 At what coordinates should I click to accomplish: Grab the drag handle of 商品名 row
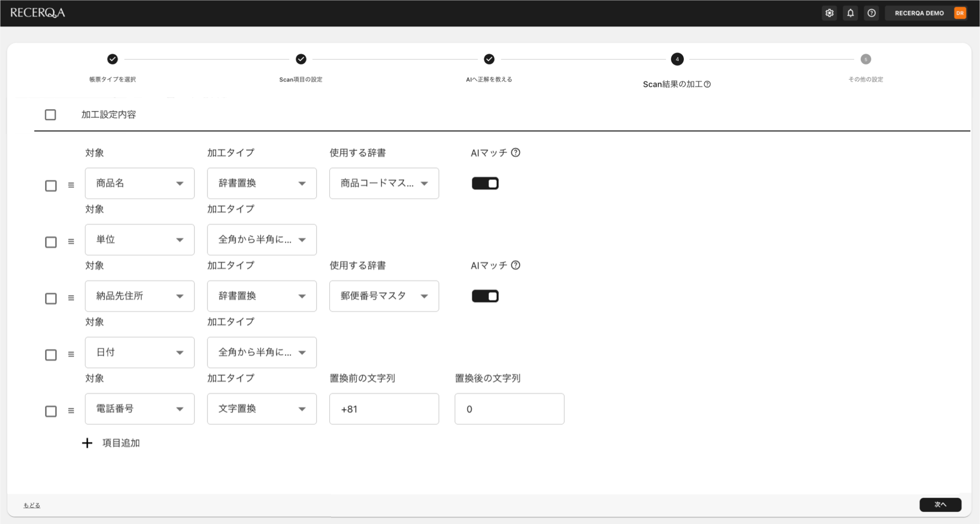(71, 185)
